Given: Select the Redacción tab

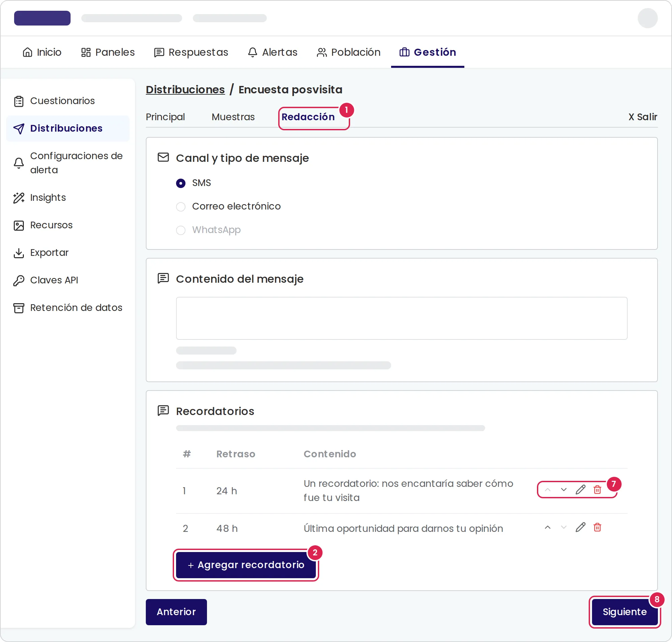Looking at the screenshot, I should coord(308,117).
